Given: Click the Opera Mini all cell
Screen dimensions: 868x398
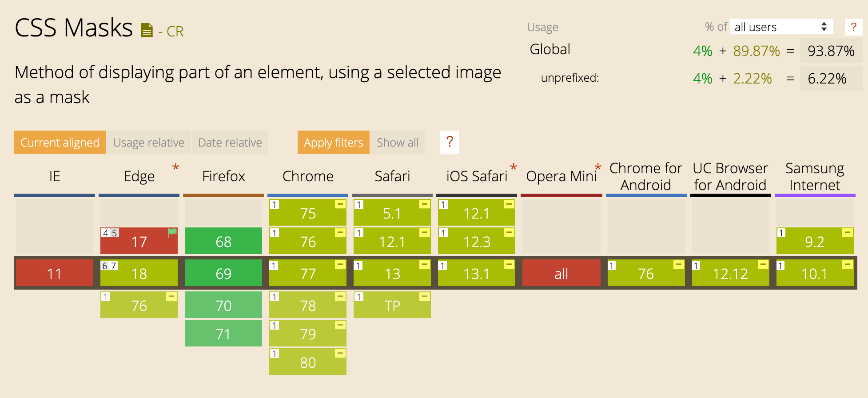Looking at the screenshot, I should point(561,273).
